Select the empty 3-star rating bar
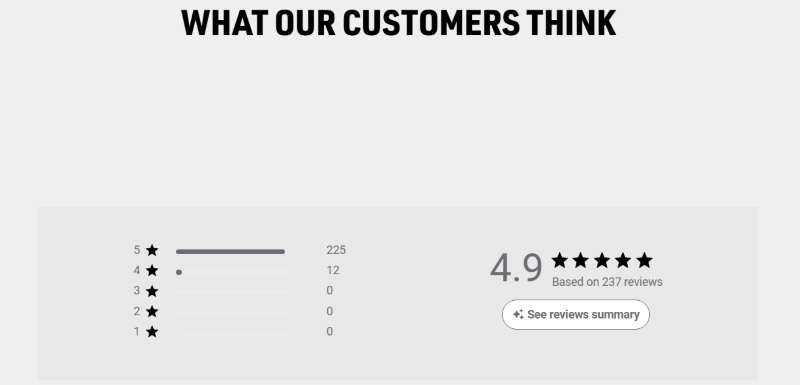Image resolution: width=800 pixels, height=385 pixels. pos(233,293)
